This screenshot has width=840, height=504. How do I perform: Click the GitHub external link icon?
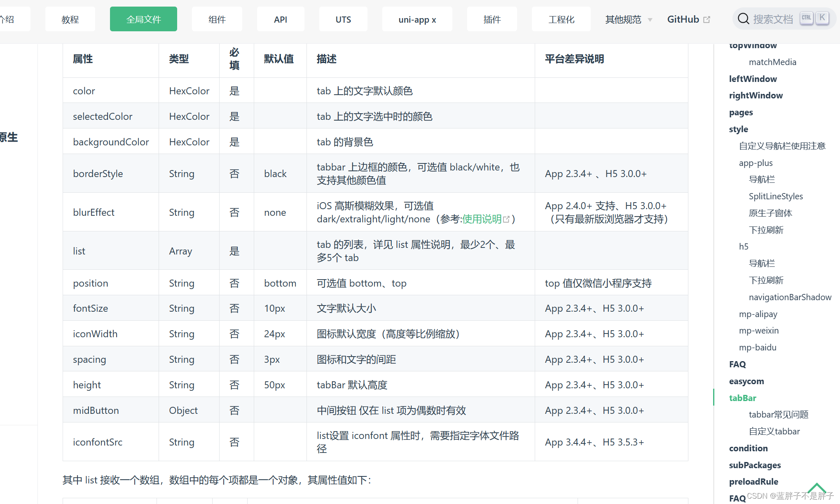click(x=707, y=19)
